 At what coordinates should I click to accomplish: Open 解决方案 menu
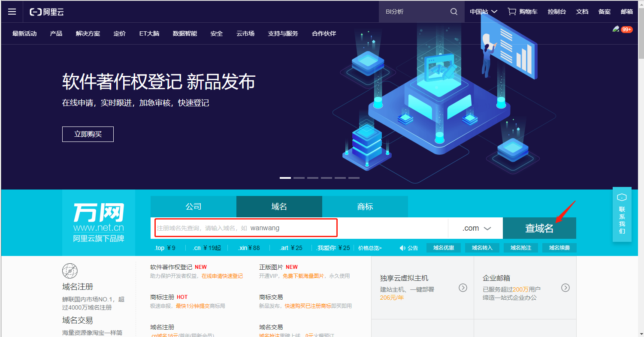(88, 33)
